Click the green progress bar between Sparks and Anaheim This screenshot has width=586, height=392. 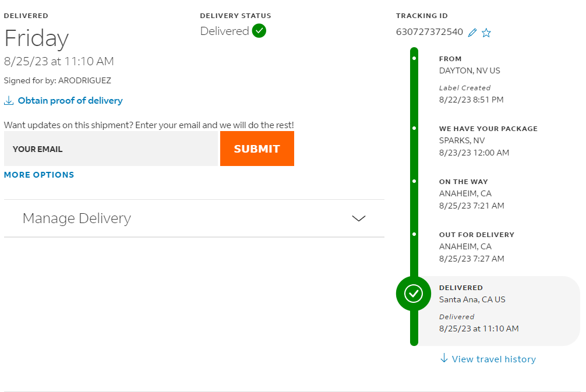tap(414, 155)
